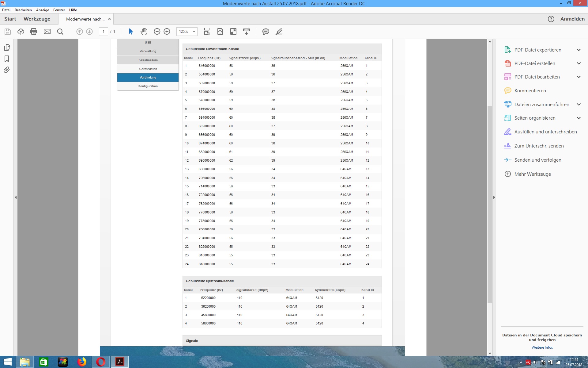Open the 125% zoom level dropdown
The width and height of the screenshot is (588, 368).
[194, 32]
